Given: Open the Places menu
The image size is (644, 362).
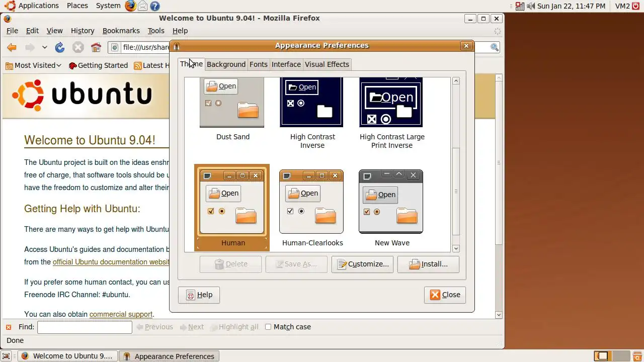Looking at the screenshot, I should tap(77, 6).
